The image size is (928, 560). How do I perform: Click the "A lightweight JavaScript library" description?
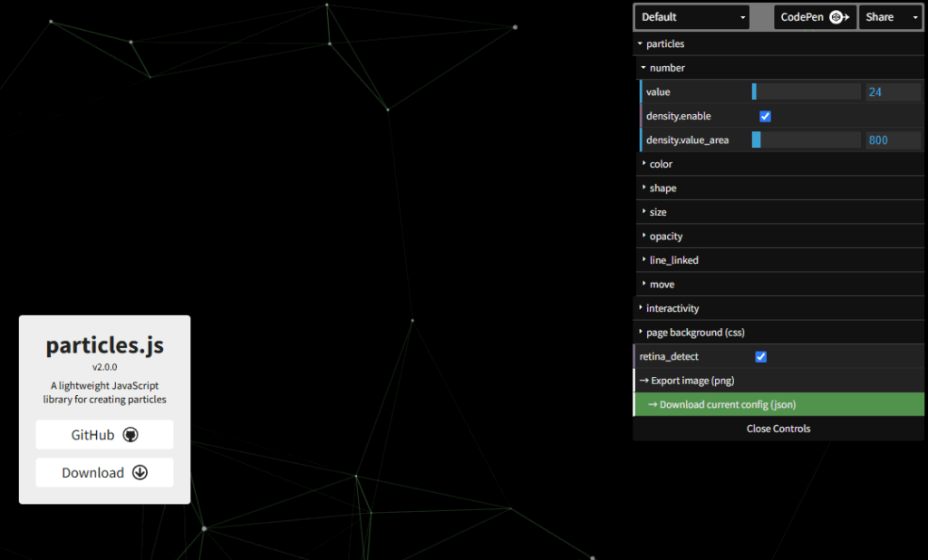point(105,392)
